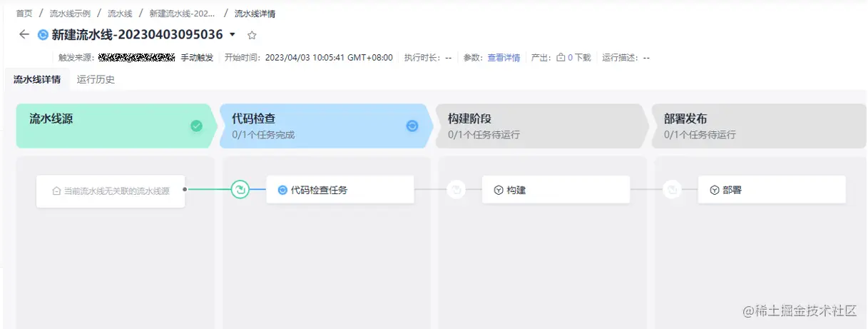The width and height of the screenshot is (868, 329).
Task: Click the 0 下载 output link
Action: tap(579, 58)
